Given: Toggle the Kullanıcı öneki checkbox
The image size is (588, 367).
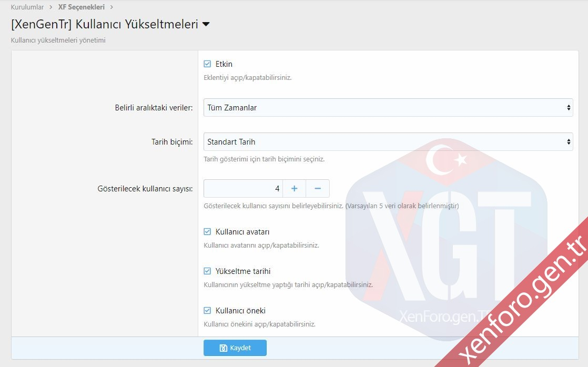Looking at the screenshot, I should pos(207,310).
